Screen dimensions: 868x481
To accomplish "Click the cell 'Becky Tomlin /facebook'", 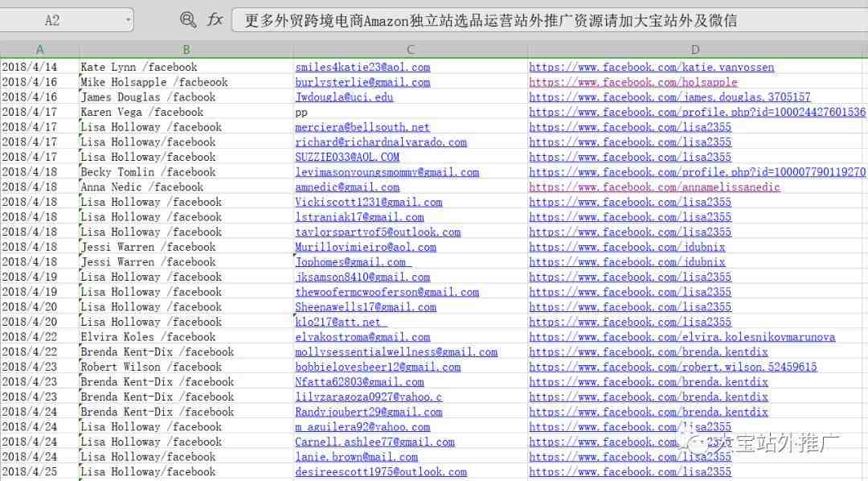I will pos(186,172).
